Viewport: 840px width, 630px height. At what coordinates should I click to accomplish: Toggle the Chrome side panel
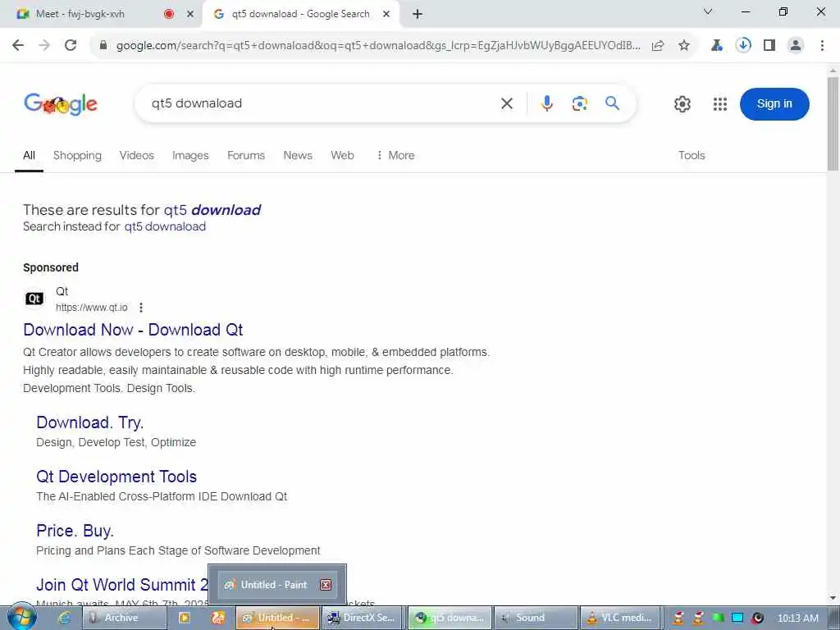769,46
